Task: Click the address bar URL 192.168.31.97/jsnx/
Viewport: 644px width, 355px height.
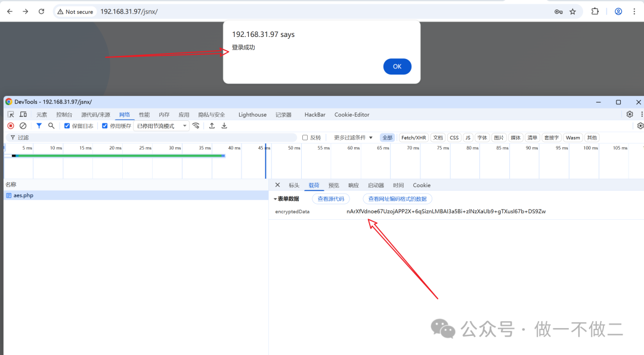Action: click(x=129, y=11)
